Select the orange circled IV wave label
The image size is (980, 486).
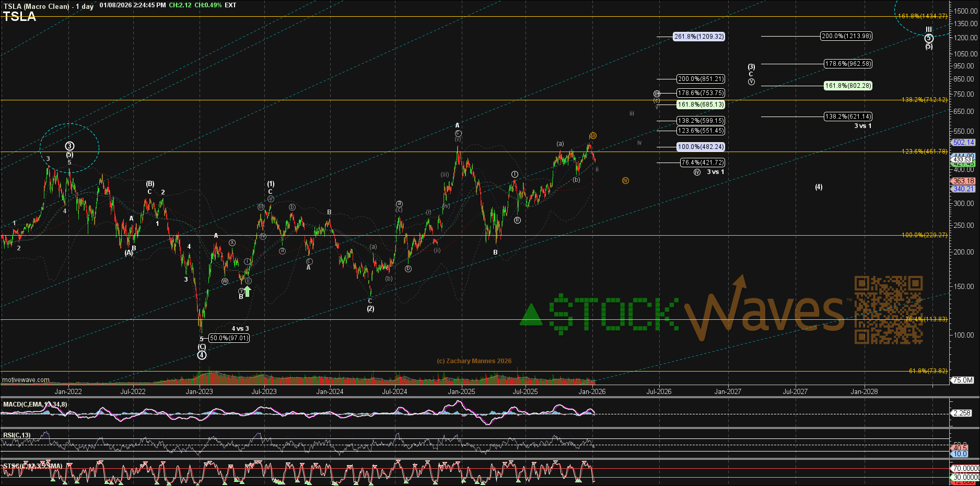tap(625, 181)
